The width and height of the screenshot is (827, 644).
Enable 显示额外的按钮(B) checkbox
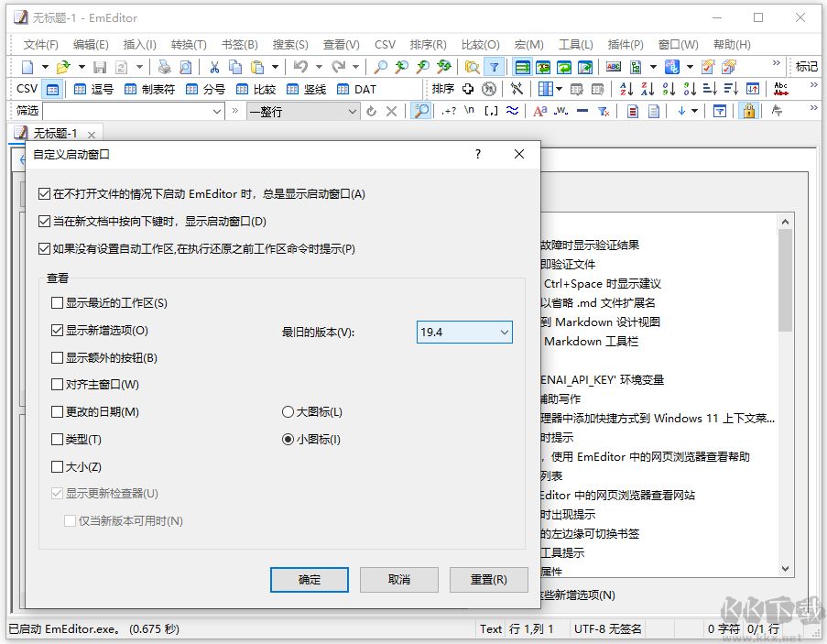click(57, 358)
